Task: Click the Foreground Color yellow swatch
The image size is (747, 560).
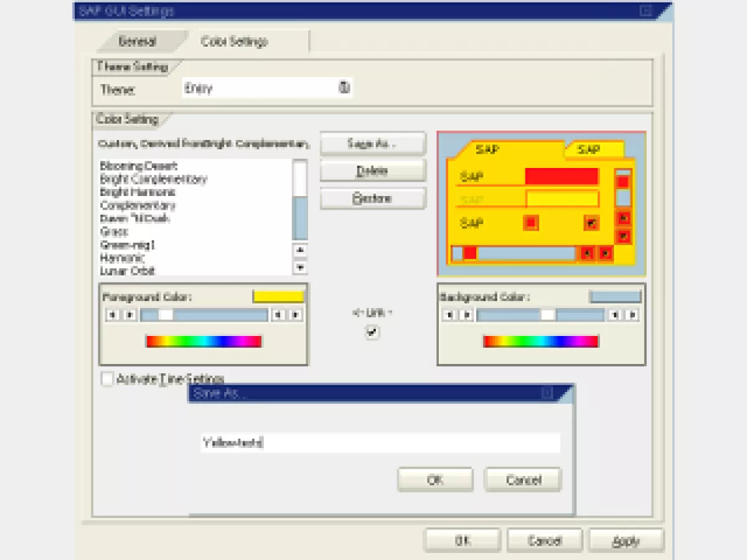Action: click(278, 297)
